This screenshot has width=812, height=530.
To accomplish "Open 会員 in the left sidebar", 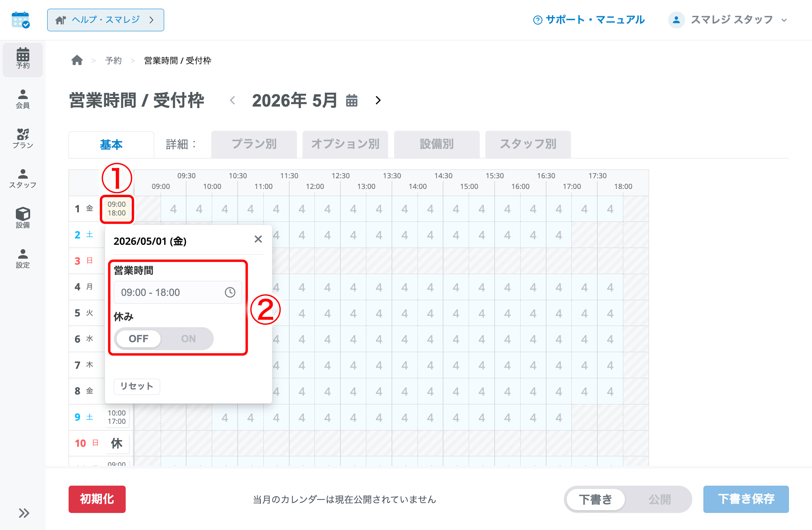I will point(23,99).
